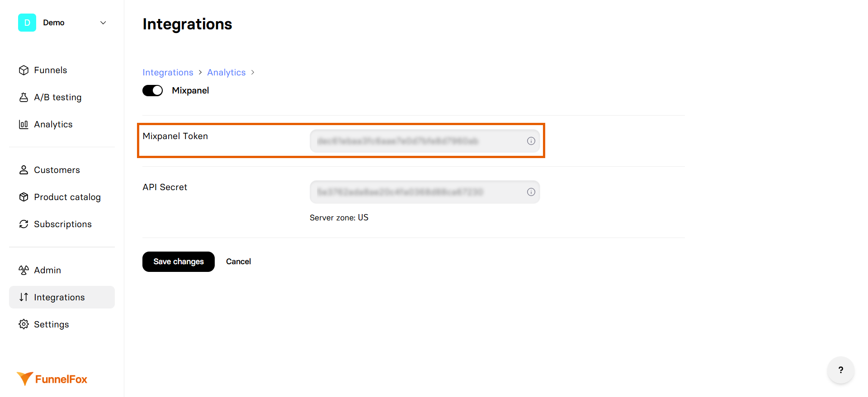Select Integrations in the sidebar

62,297
